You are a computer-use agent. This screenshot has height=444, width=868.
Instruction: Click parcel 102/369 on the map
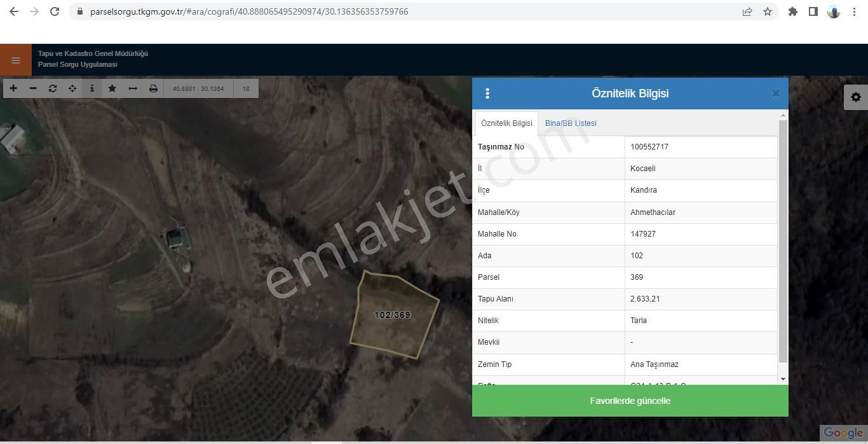(x=393, y=316)
